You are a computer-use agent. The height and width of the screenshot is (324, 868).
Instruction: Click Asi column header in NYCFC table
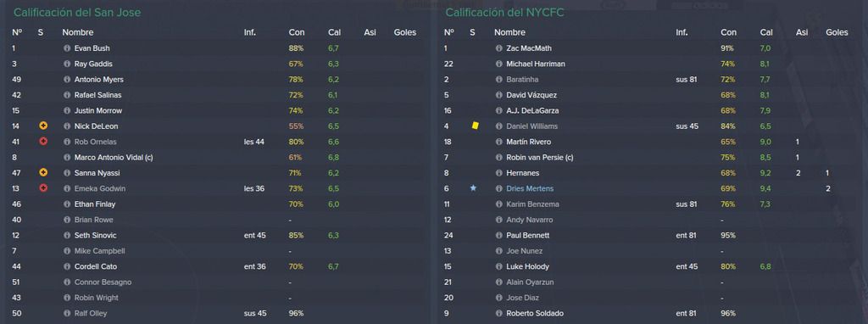click(802, 33)
